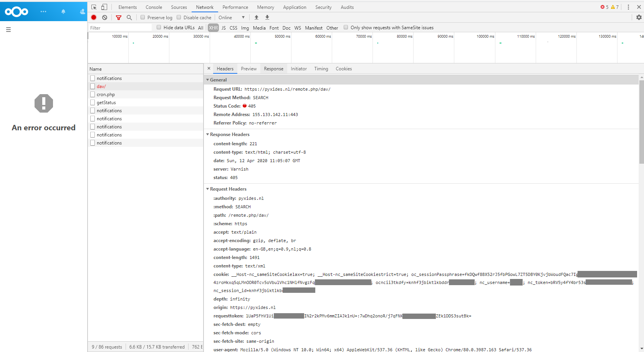644x352 pixels.
Task: Open the network search magnifier
Action: click(x=129, y=17)
